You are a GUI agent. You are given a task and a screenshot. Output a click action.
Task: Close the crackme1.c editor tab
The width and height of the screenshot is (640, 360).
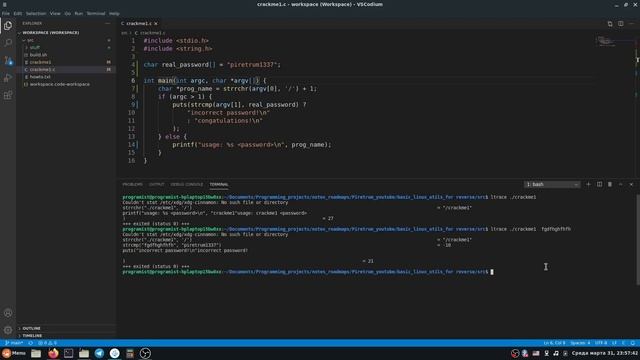pos(156,24)
